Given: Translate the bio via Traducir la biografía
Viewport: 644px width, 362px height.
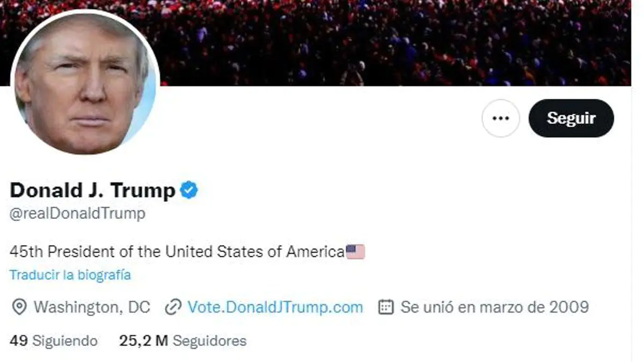Looking at the screenshot, I should (70, 275).
